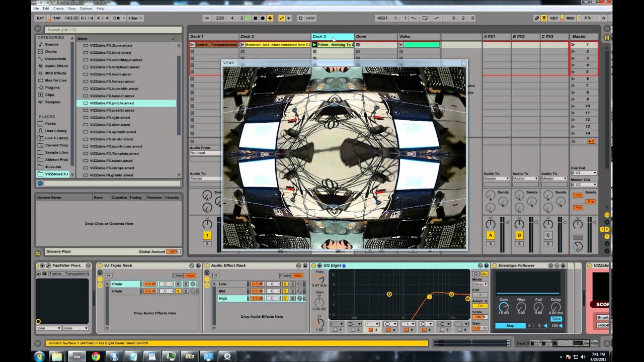Select the Plug-ins category
This screenshot has height=362, width=644.
[x=52, y=87]
